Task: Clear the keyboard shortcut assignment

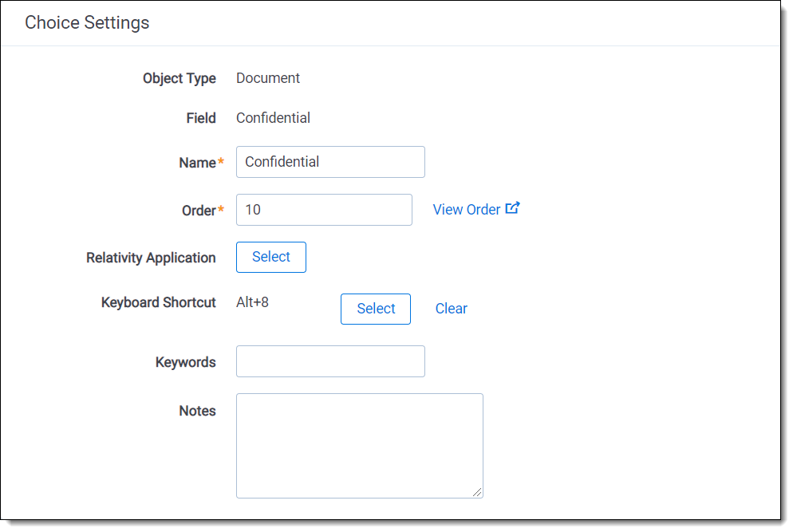Action: 451,309
